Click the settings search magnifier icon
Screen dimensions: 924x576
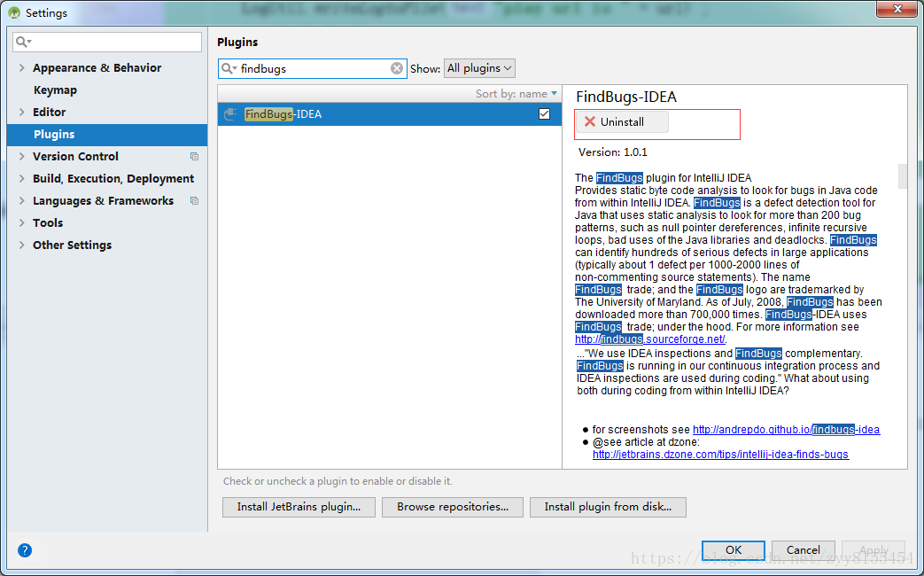click(24, 42)
